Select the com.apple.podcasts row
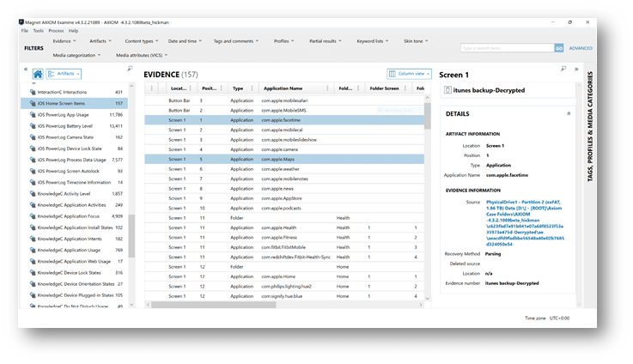633x364 pixels. pos(284,209)
